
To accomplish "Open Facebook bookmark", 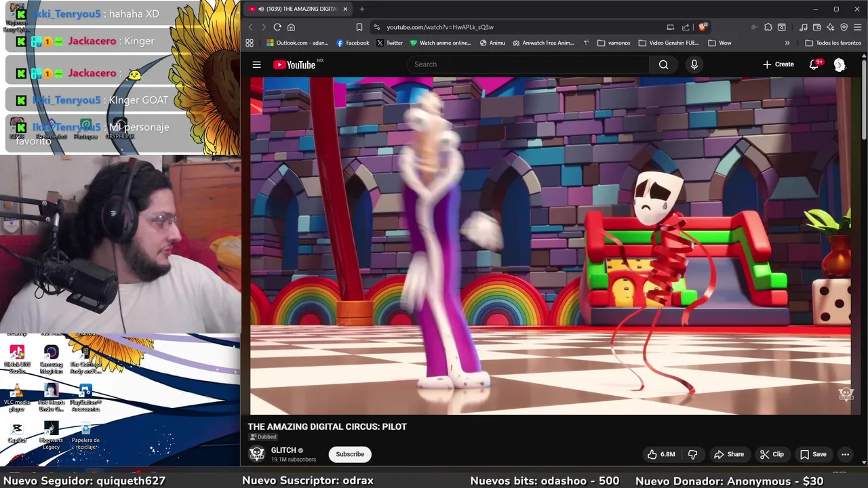I will pos(353,43).
